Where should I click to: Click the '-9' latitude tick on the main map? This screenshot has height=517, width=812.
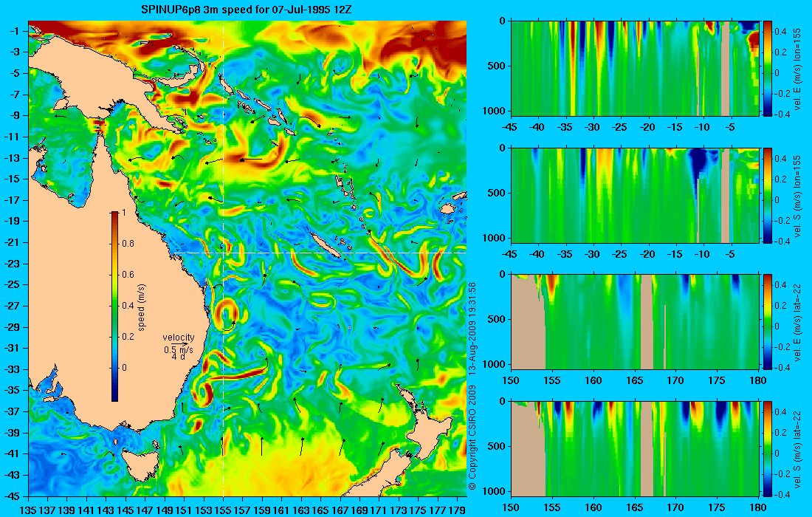point(16,115)
